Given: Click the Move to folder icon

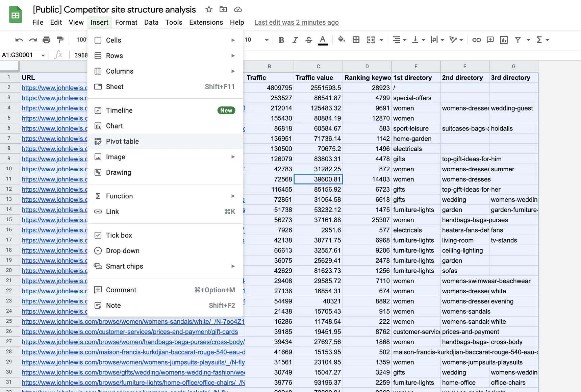Looking at the screenshot, I should pos(223,9).
